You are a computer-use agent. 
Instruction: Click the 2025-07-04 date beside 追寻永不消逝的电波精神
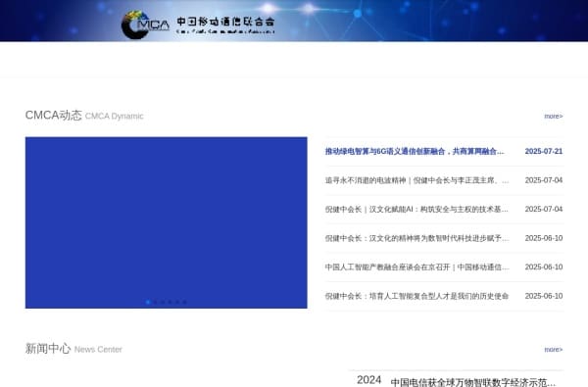pyautogui.click(x=544, y=180)
